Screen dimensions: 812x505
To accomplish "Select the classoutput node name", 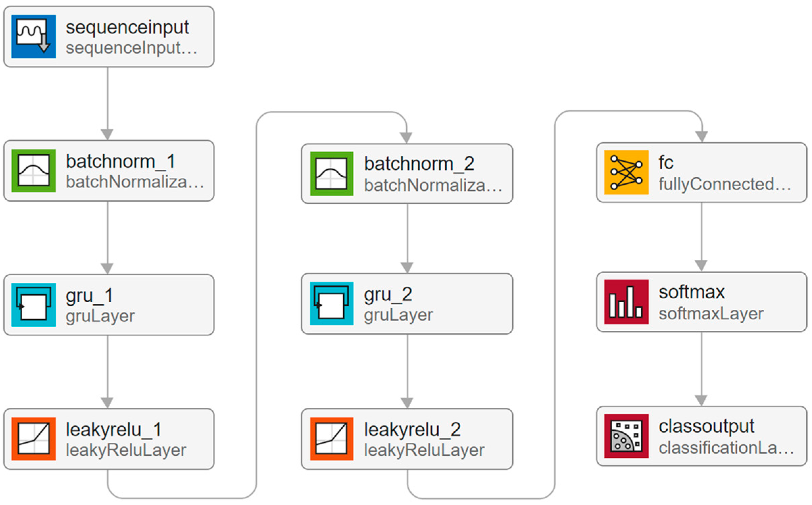I will [x=706, y=426].
